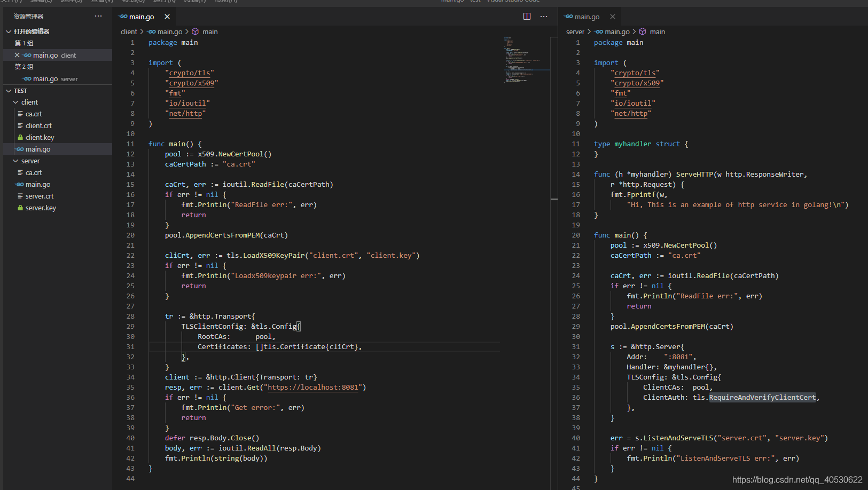The height and width of the screenshot is (490, 868).
Task: Click line number 36 in server editor
Action: (x=576, y=397)
